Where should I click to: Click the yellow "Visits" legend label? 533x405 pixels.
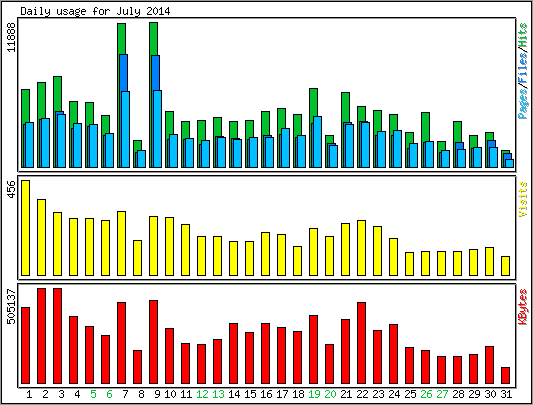[x=523, y=199]
